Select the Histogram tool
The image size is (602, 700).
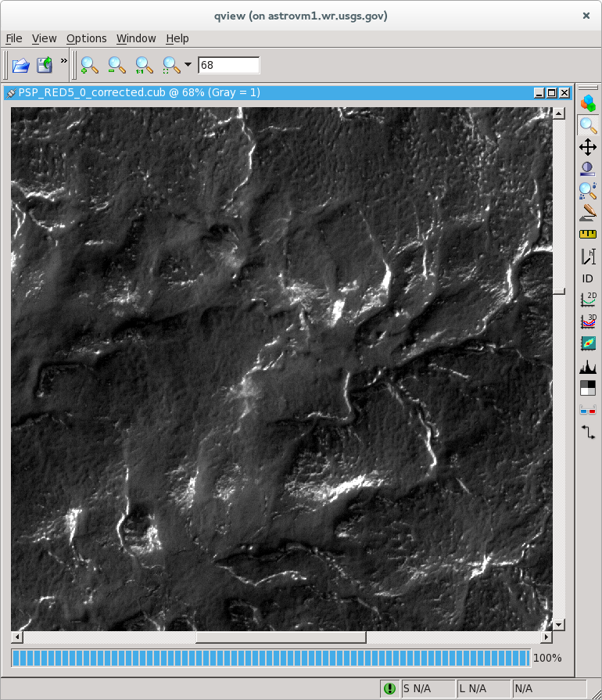[587, 366]
